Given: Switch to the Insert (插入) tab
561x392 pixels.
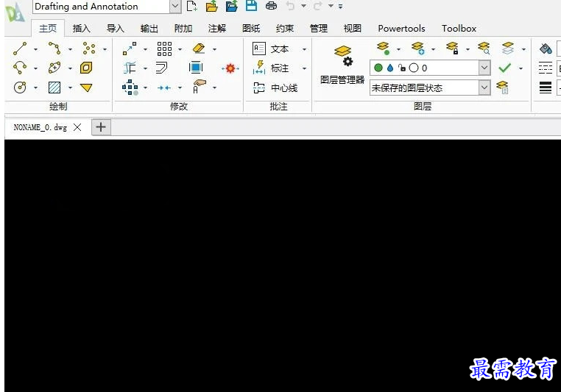Looking at the screenshot, I should (x=82, y=28).
